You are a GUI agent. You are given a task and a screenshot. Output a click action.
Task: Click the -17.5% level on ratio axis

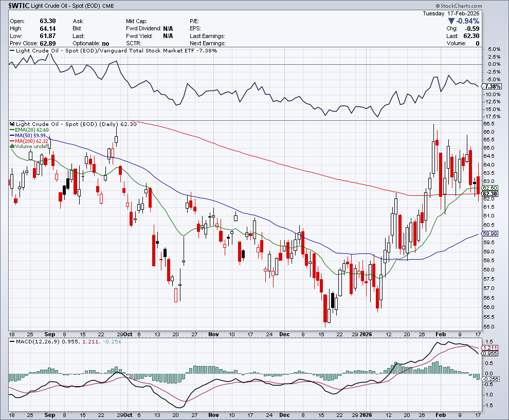tap(492, 116)
